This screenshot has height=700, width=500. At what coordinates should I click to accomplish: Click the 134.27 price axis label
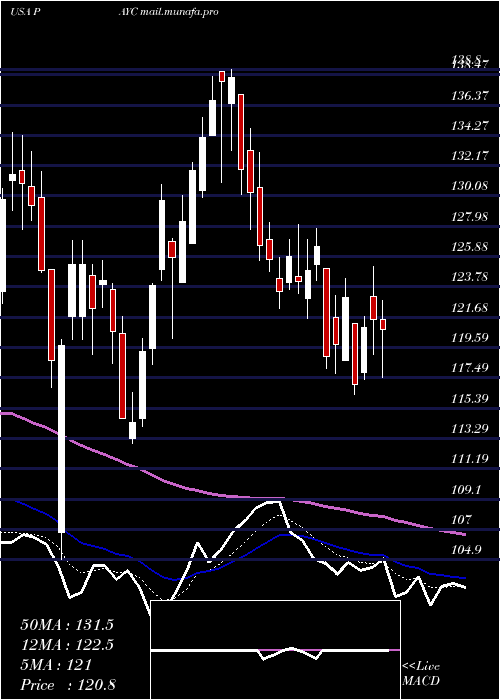pyautogui.click(x=470, y=126)
